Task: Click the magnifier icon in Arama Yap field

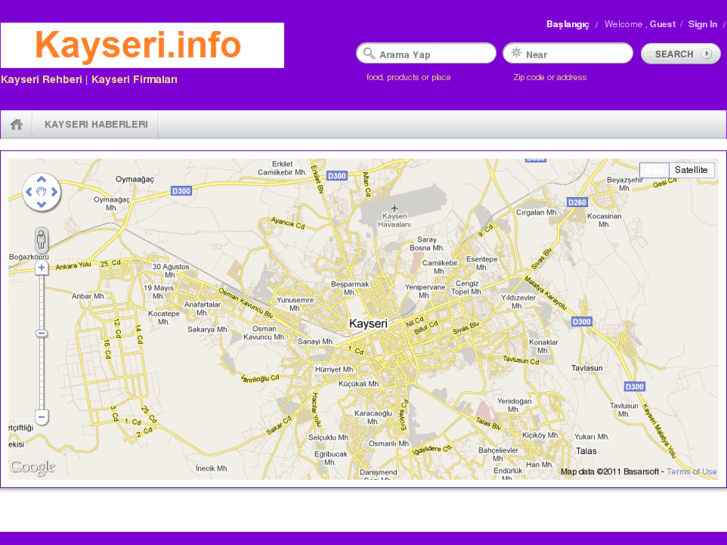Action: 369,53
